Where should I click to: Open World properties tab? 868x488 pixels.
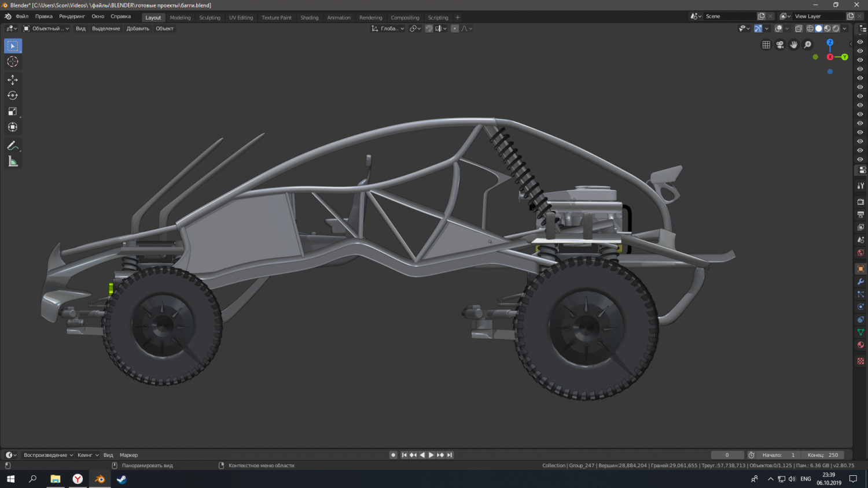(x=861, y=253)
